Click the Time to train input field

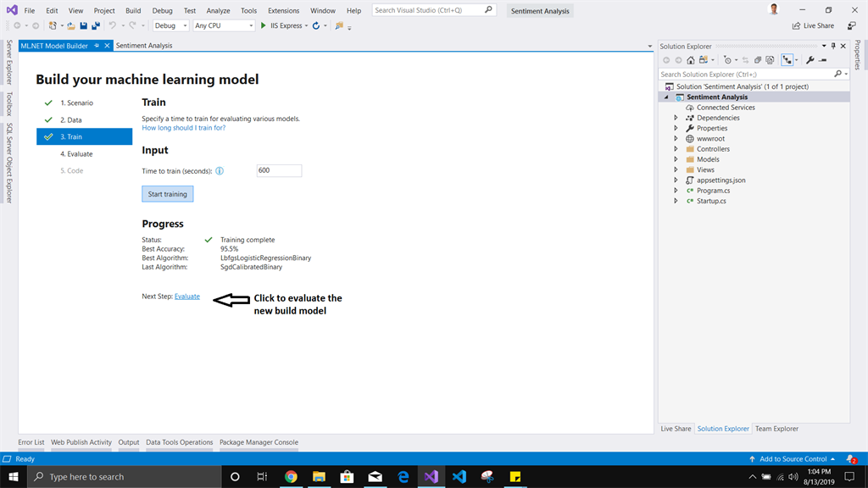point(279,170)
